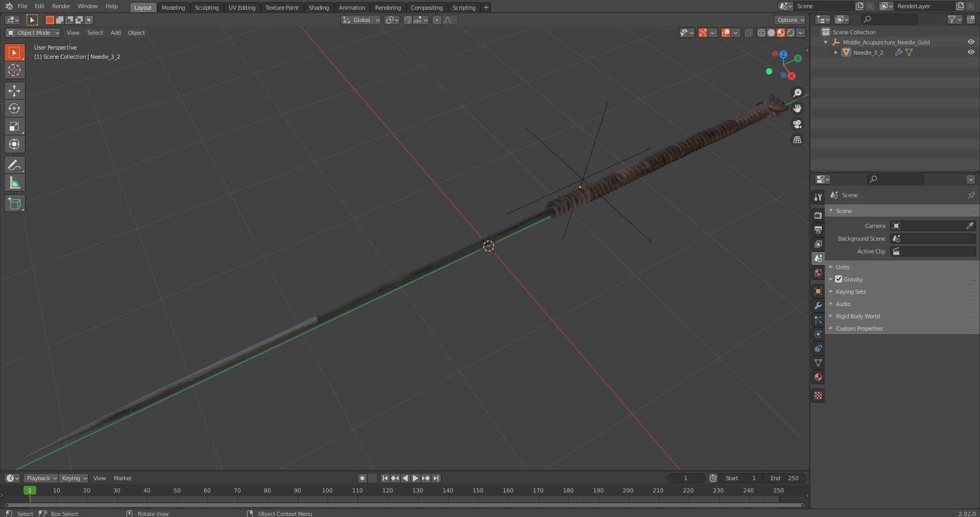Activate the Move tool
Screen dimensions: 980x517
click(14, 90)
